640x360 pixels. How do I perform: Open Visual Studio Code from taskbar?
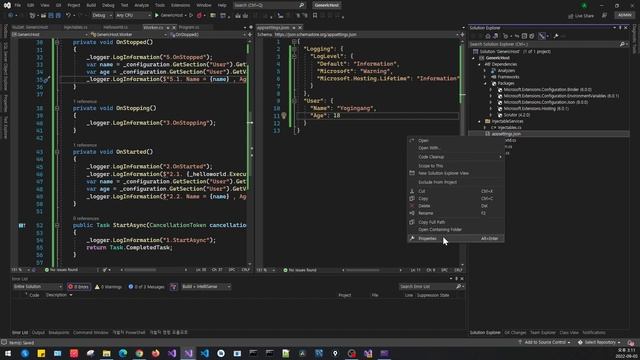204,353
